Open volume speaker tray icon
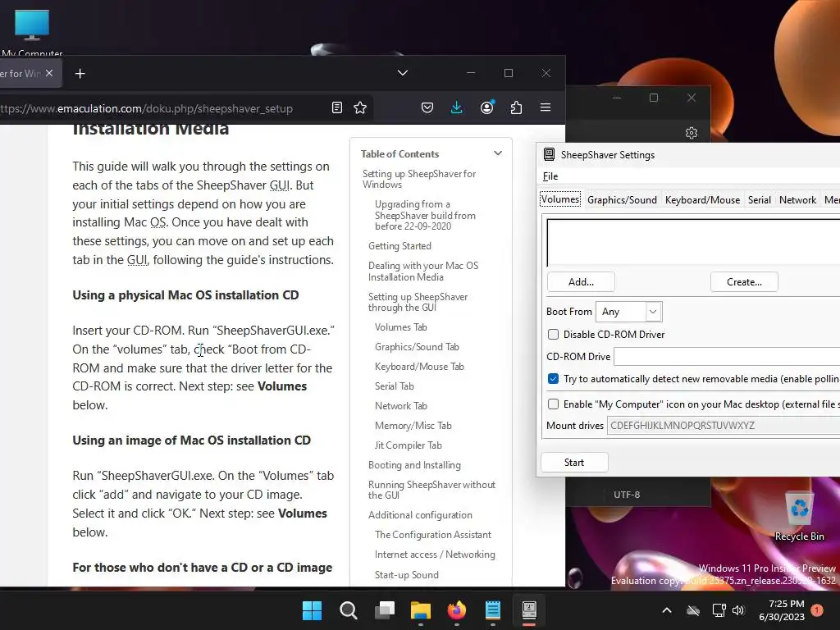Screen dimensions: 840x630 click(x=738, y=610)
